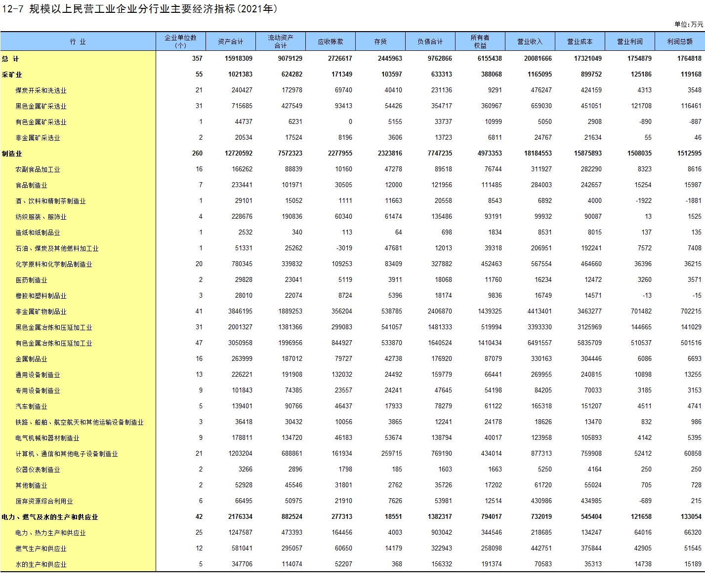Image resolution: width=705 pixels, height=588 pixels.
Task: Select the table title 12-7 heading
Action: pos(139,9)
